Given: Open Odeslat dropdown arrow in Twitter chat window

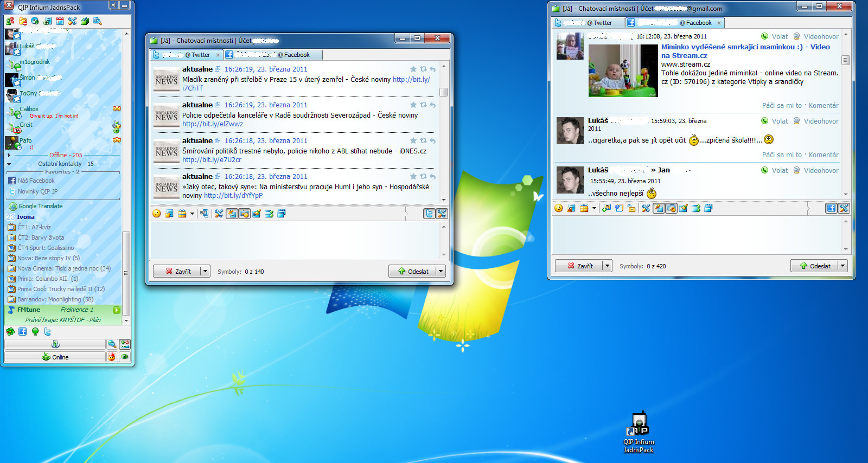Looking at the screenshot, I should coord(441,271).
